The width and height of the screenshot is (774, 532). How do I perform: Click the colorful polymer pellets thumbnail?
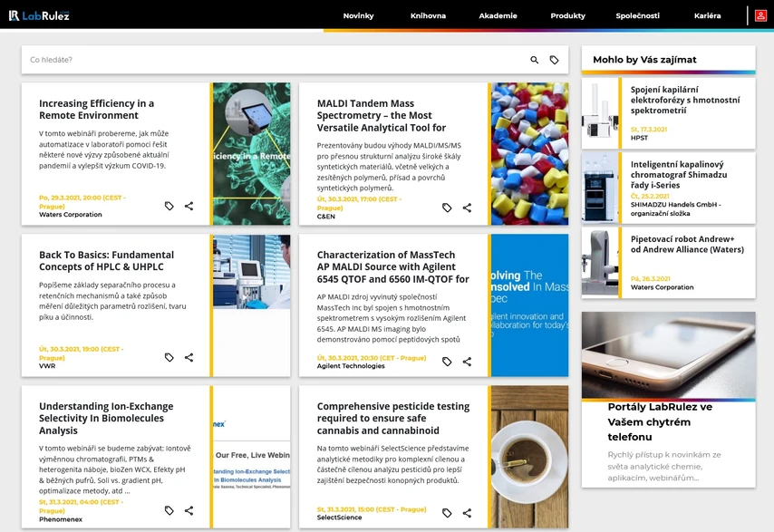[x=529, y=154]
